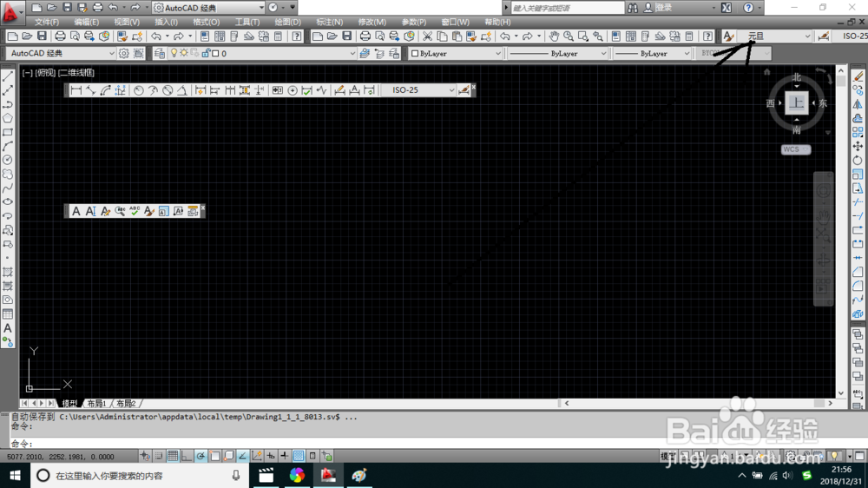Click the ABC spell check icon
This screenshot has height=488, width=868.
135,211
